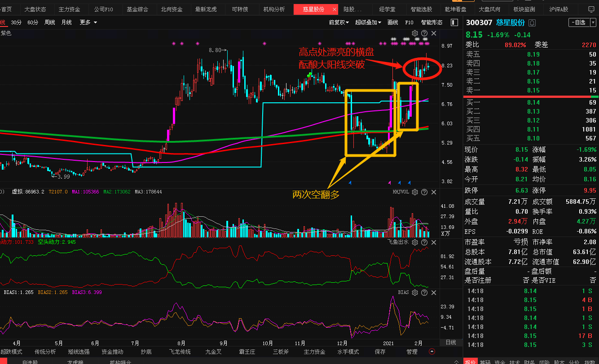Viewport: 599px width, 364px height.
Task: Open 飞鱼出水 indicator settings gear
Action: (415, 242)
